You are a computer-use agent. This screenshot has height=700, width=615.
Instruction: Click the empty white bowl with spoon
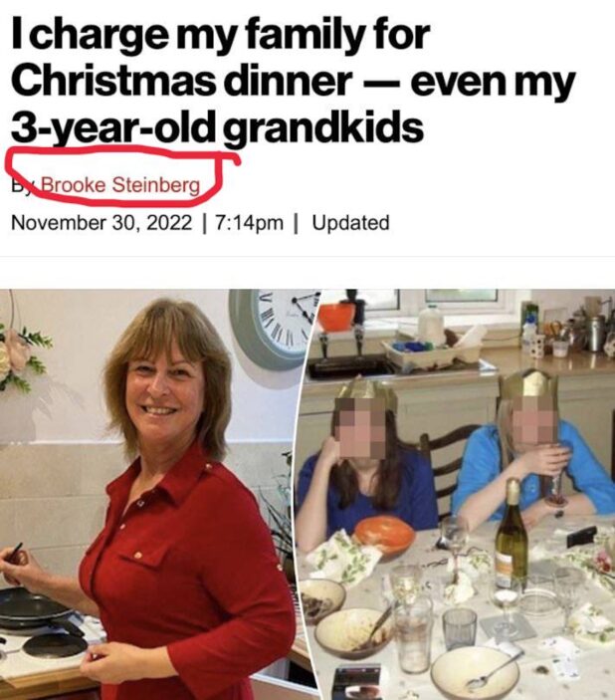pyautogui.click(x=475, y=672)
